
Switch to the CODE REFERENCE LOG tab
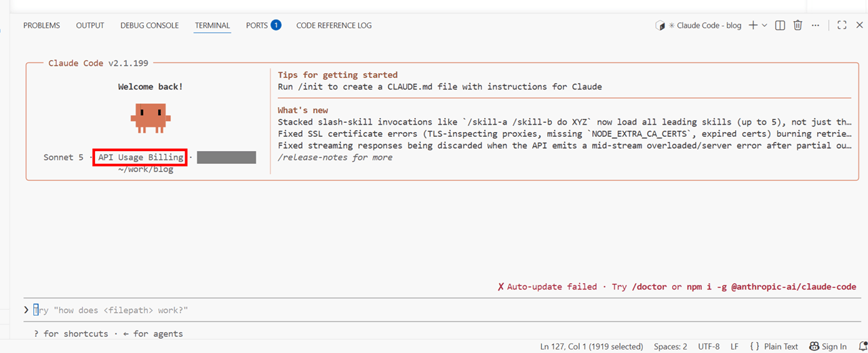334,25
